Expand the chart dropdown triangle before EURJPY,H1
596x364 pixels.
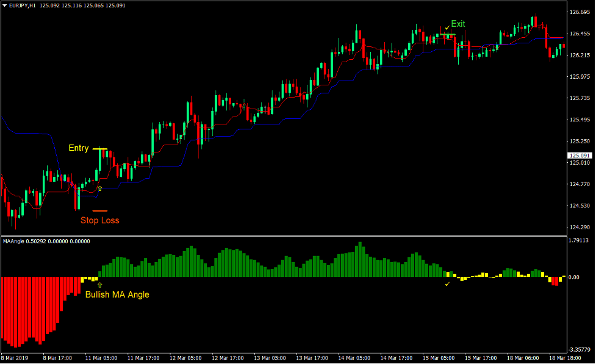[5, 5]
